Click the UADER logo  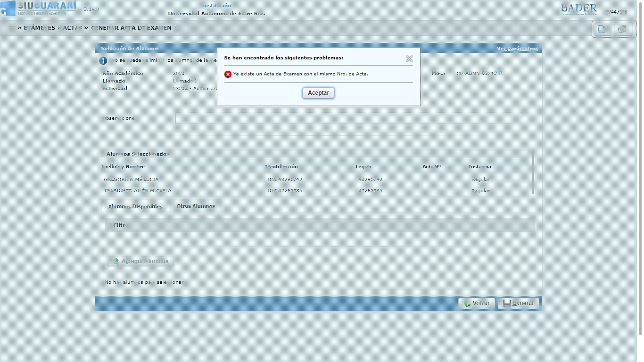pos(579,9)
